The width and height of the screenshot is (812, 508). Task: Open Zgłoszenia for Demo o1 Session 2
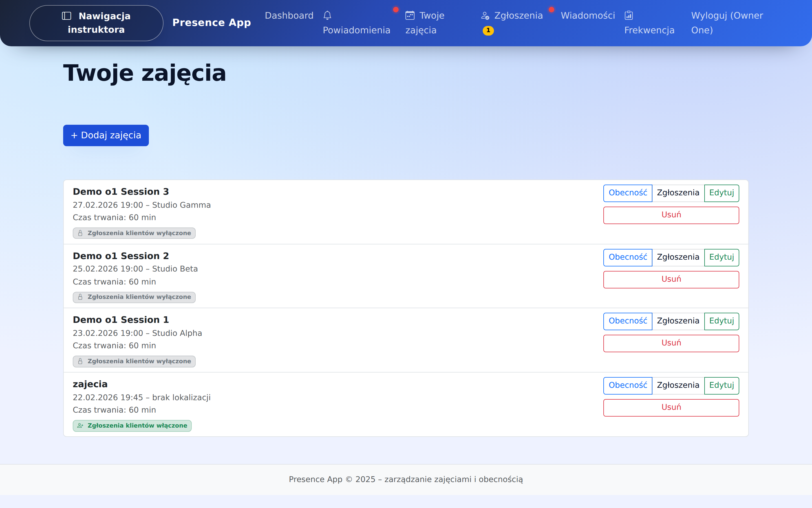point(678,257)
